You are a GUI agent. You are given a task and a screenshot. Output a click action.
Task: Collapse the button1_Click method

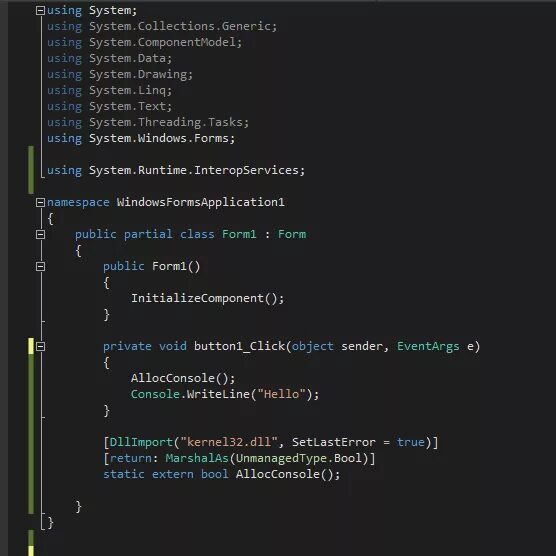coord(40,346)
